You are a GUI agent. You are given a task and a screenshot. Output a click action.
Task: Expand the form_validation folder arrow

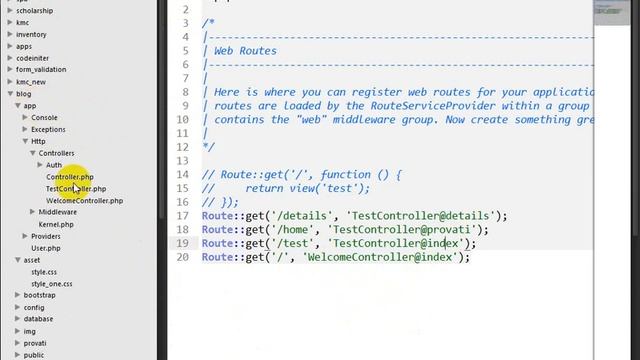(10, 69)
